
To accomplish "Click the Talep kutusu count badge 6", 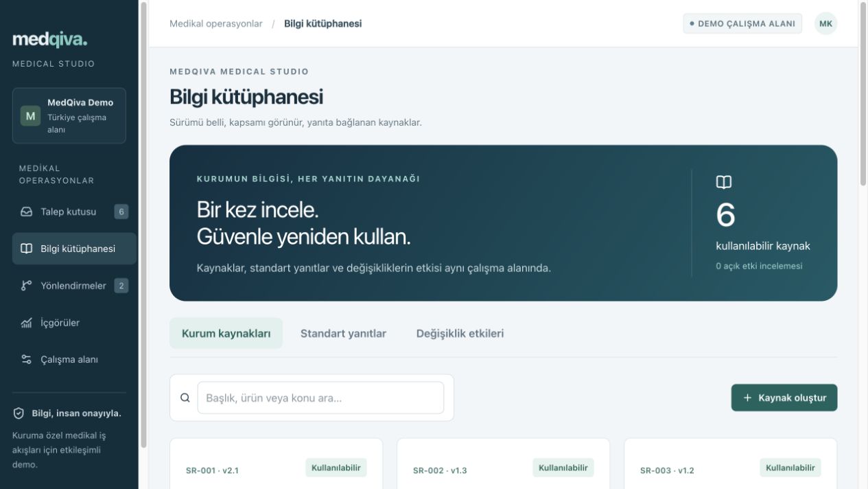I will pyautogui.click(x=121, y=212).
